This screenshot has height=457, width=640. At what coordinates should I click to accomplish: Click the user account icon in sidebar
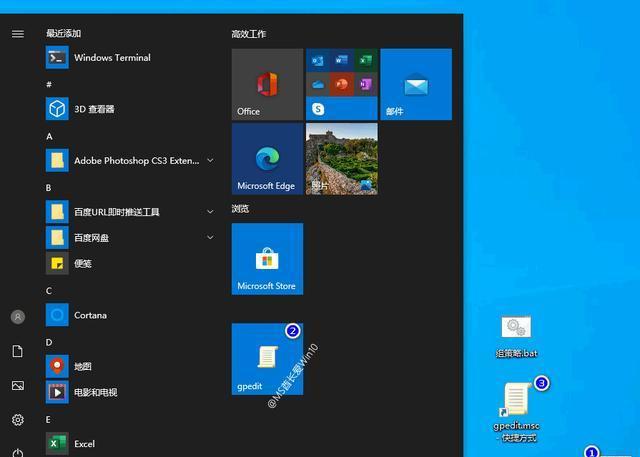pos(18,317)
